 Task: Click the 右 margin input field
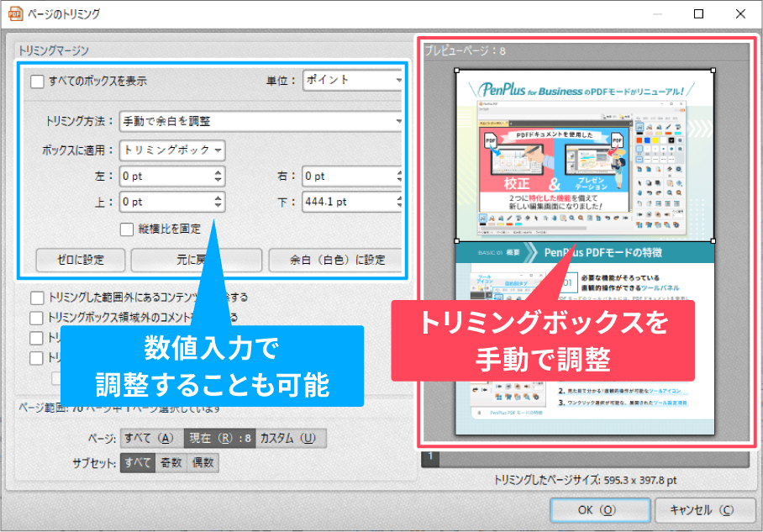pyautogui.click(x=350, y=176)
